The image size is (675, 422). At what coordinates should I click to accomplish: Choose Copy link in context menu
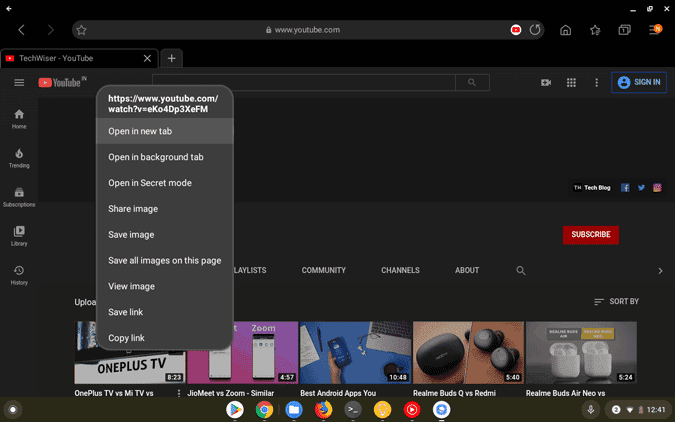(165, 338)
